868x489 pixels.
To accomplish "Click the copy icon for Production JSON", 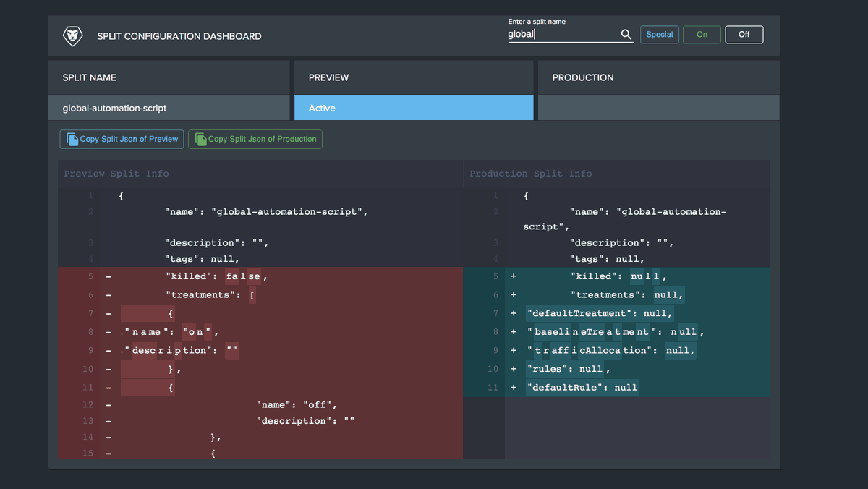I will [200, 139].
